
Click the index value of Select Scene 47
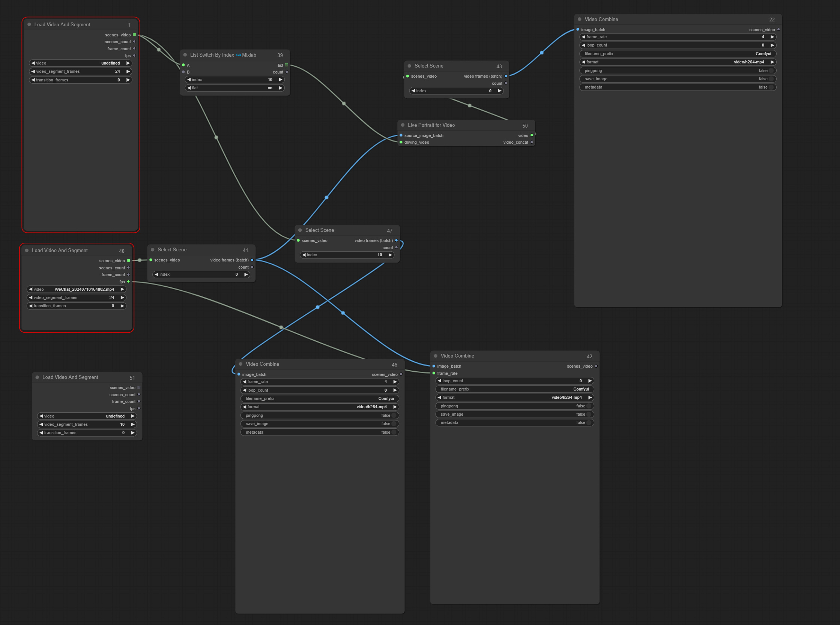(380, 255)
